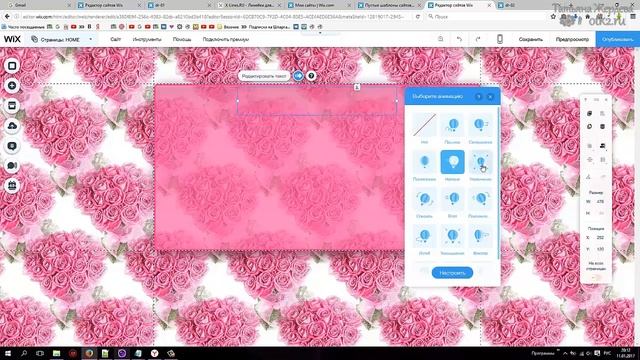Click the blue Опубликовать publish button
The width and height of the screenshot is (640, 360).
click(618, 39)
